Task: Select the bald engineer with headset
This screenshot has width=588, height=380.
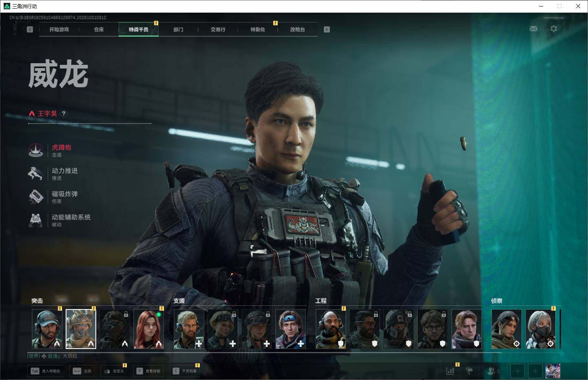Action: pos(331,329)
